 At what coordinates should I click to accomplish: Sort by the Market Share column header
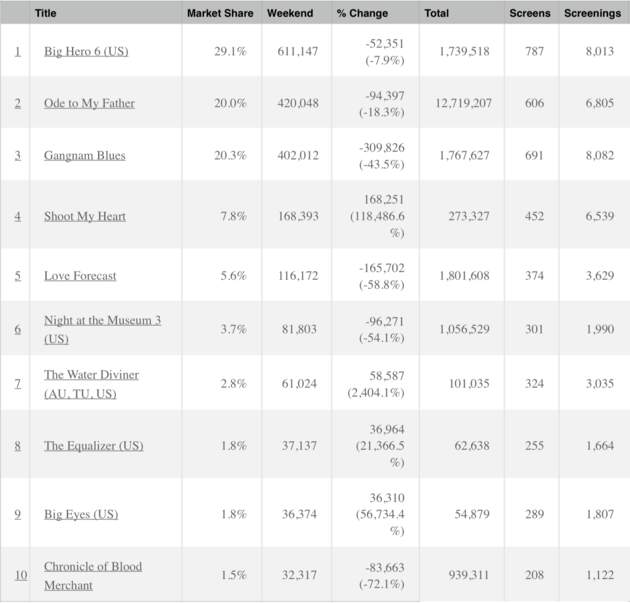coord(220,13)
